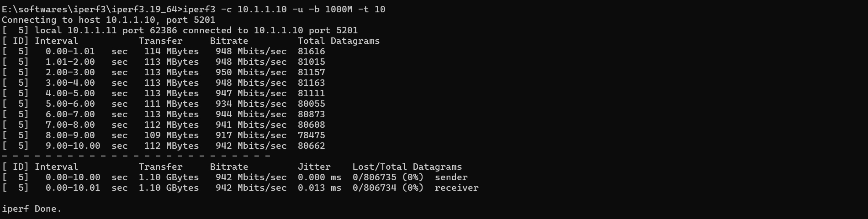Click the 0/806735 (0%) sender loss value
868x219 pixels.
click(388, 177)
